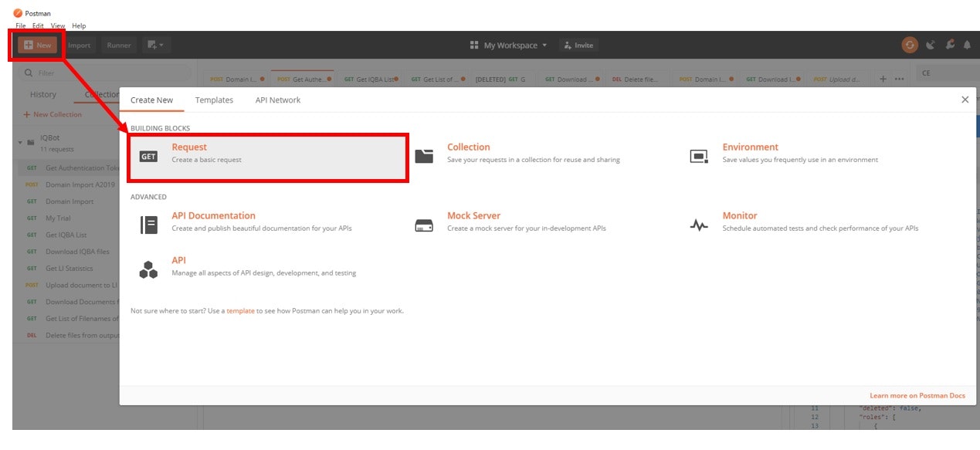This screenshot has width=980, height=450.
Task: Switch to the Templates tab
Action: [x=214, y=100]
